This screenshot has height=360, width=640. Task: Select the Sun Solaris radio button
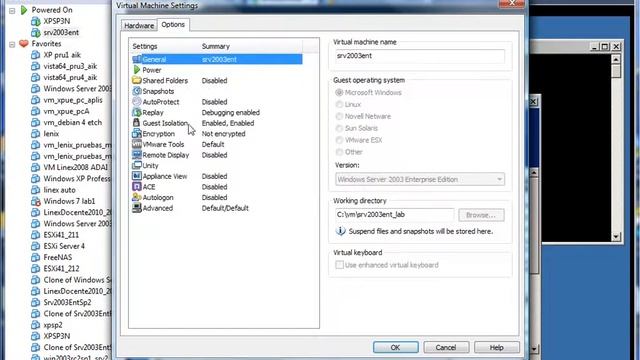click(339, 128)
